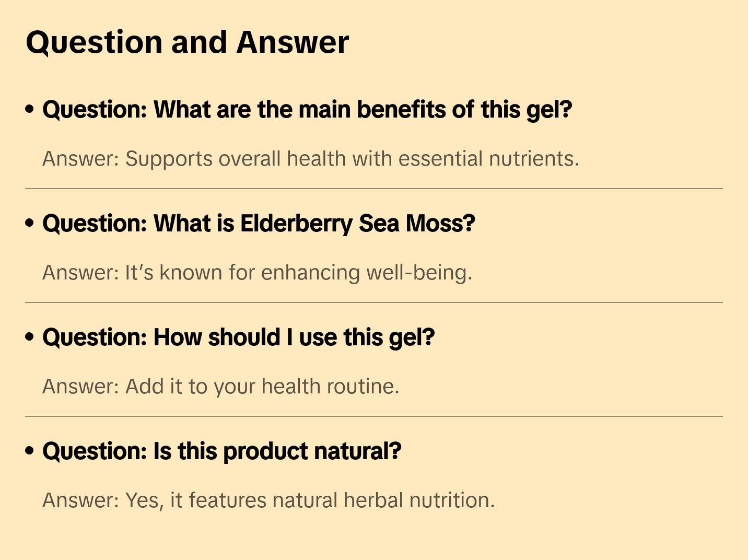Expand the 'What is Elderberry Sea Moss?' question

pos(259,224)
